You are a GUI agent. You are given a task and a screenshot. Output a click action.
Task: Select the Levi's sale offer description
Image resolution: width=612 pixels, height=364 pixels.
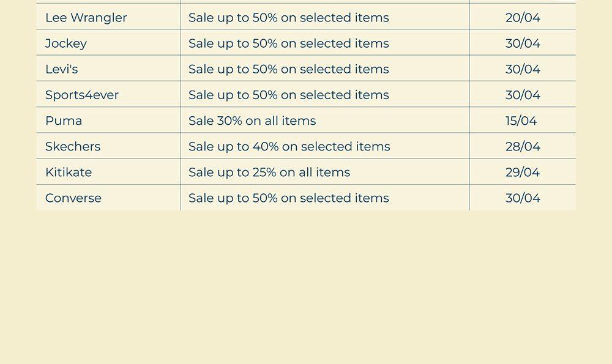(288, 69)
